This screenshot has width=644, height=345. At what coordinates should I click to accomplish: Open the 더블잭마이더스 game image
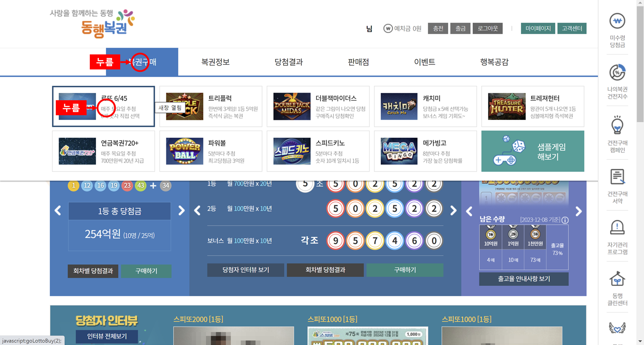(292, 106)
